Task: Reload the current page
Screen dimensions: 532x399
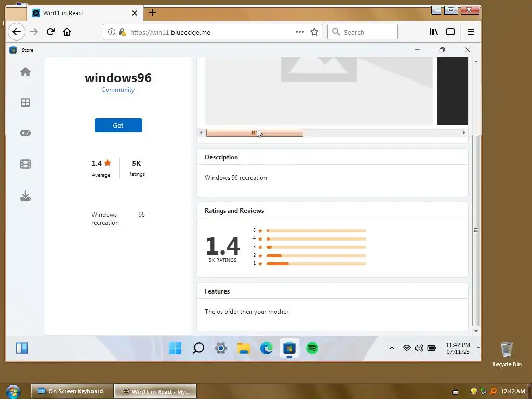Action: click(x=50, y=32)
